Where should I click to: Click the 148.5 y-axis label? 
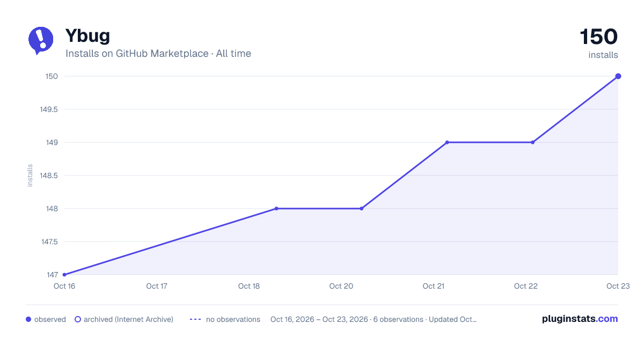pyautogui.click(x=49, y=175)
